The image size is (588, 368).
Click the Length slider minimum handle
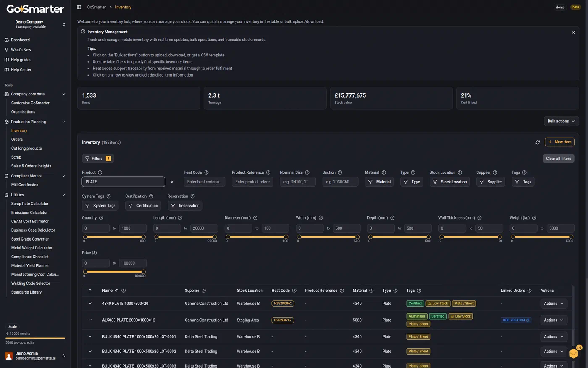pyautogui.click(x=157, y=237)
